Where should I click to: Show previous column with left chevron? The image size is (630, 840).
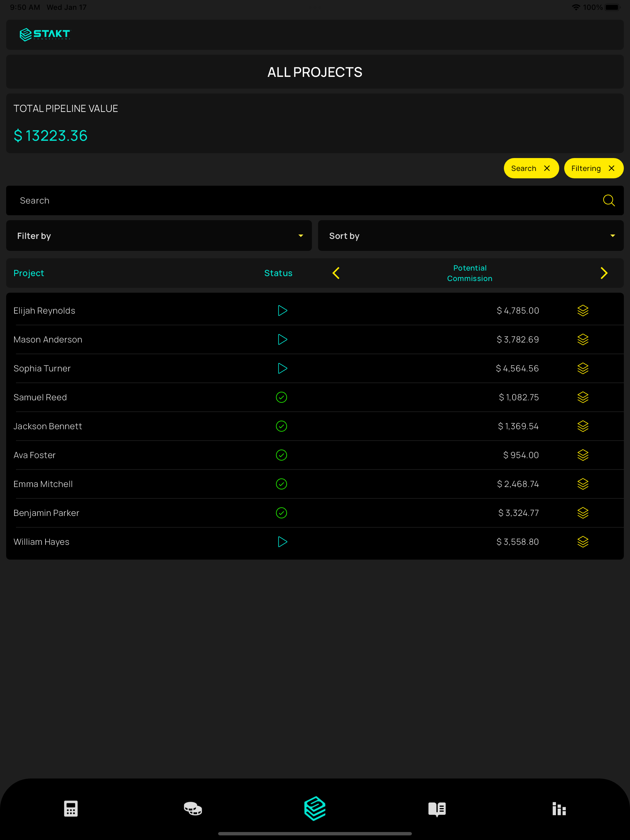336,273
